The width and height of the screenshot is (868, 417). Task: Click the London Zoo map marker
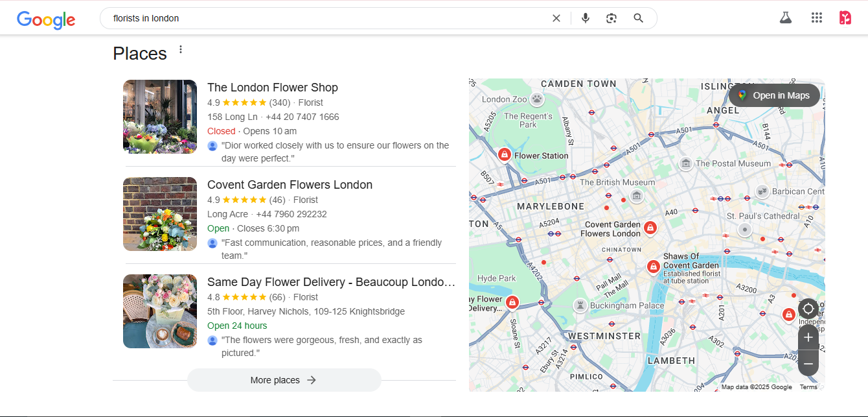click(537, 99)
